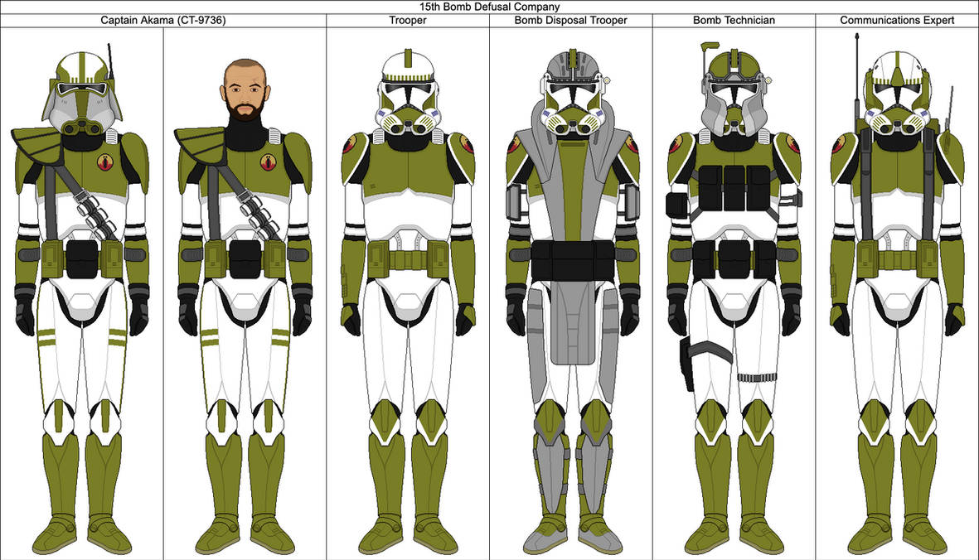Click the 'Trooper' column header

[x=408, y=20]
